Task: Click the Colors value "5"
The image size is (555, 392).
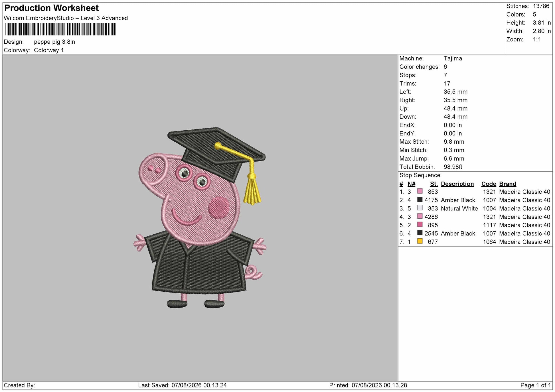Action: pos(534,15)
